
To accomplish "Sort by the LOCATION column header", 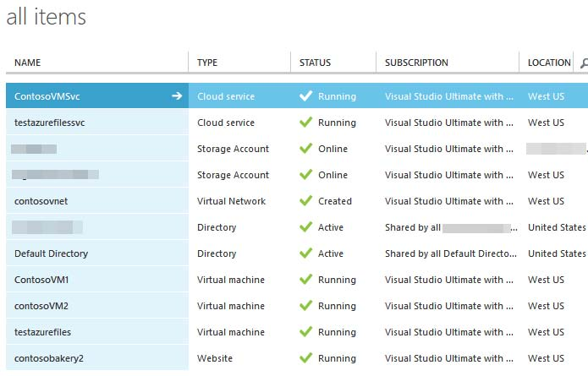I will [549, 63].
